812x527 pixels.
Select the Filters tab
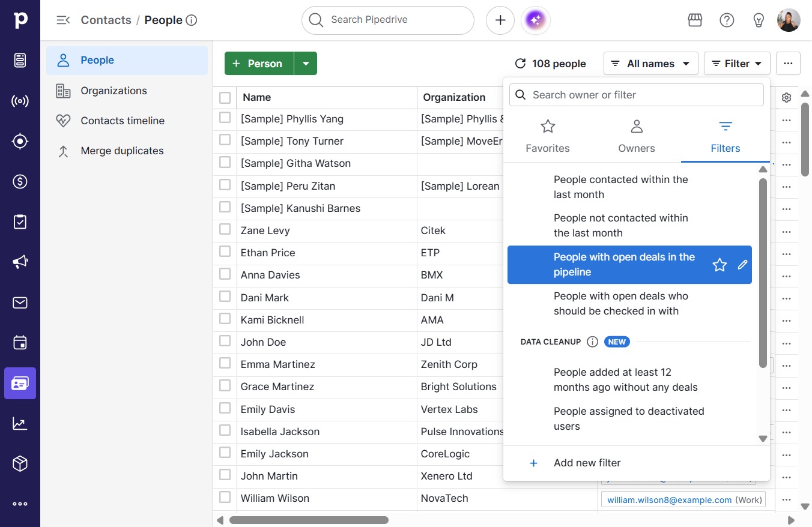[x=726, y=136]
